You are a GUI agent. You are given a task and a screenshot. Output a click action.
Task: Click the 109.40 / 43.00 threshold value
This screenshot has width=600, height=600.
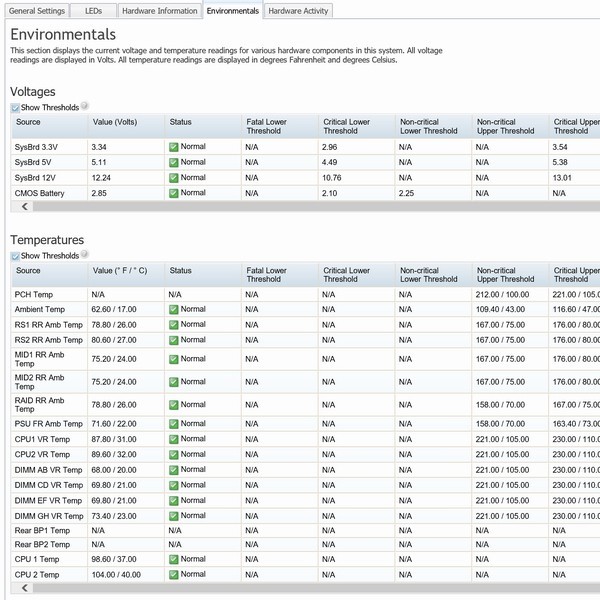501,309
